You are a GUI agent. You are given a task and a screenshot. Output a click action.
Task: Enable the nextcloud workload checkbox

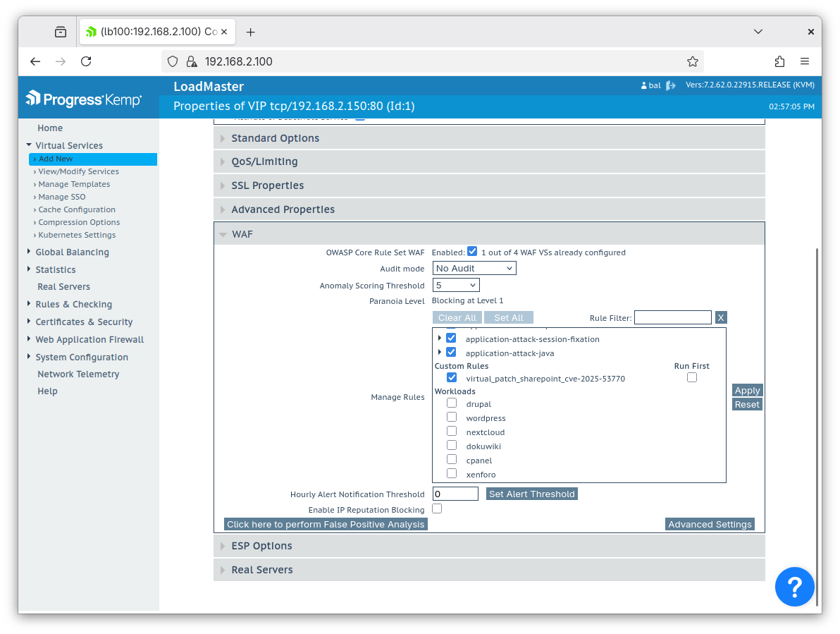tap(452, 432)
